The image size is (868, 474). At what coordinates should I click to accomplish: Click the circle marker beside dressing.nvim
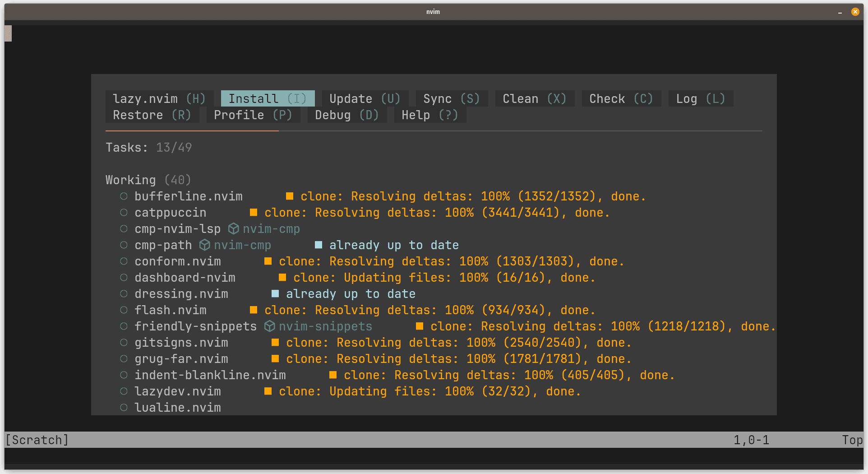click(124, 294)
